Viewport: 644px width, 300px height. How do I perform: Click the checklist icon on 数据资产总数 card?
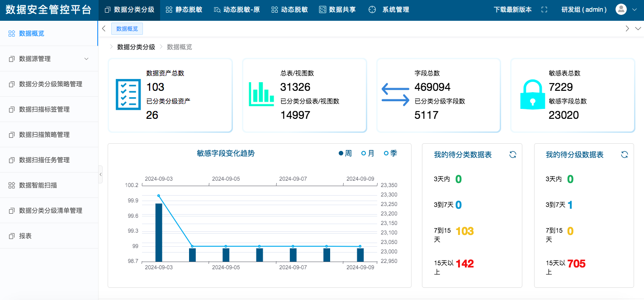click(x=128, y=94)
